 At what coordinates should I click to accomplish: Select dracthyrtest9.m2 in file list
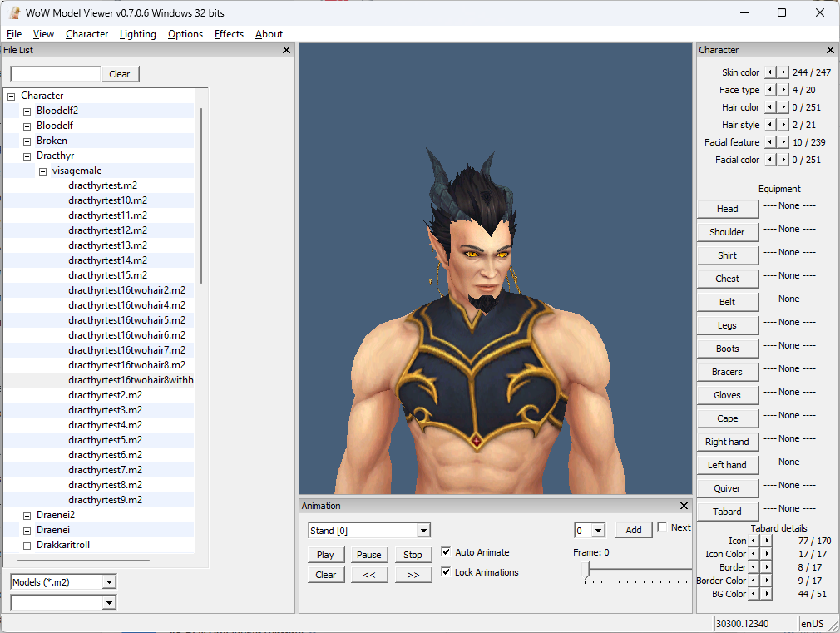pyautogui.click(x=105, y=500)
